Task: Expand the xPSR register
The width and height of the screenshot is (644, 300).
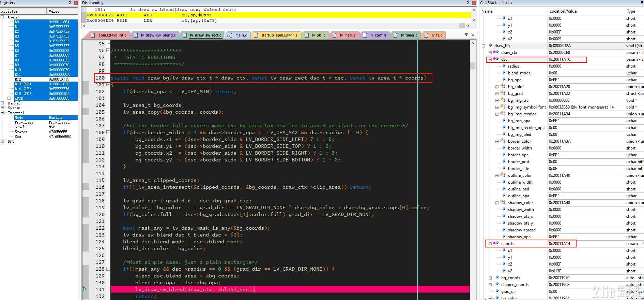Action: (x=9, y=98)
